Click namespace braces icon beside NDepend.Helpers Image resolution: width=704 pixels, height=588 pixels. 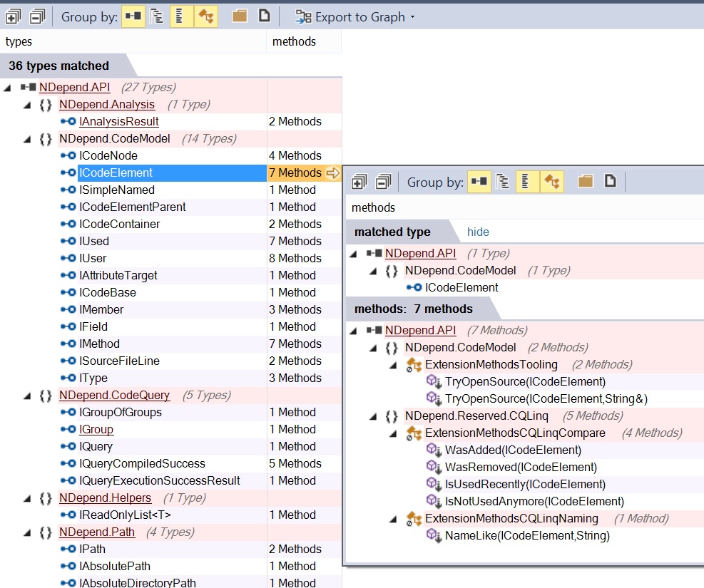pos(46,498)
